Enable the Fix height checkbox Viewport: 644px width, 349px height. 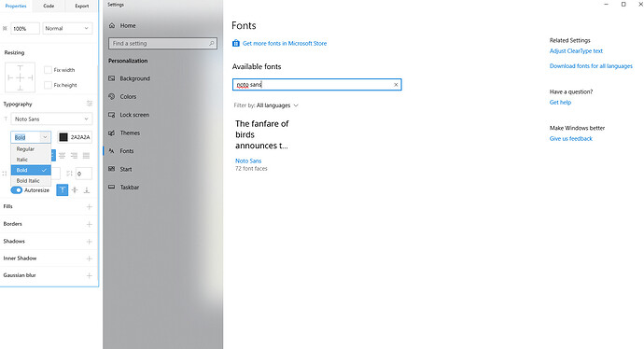pos(48,85)
